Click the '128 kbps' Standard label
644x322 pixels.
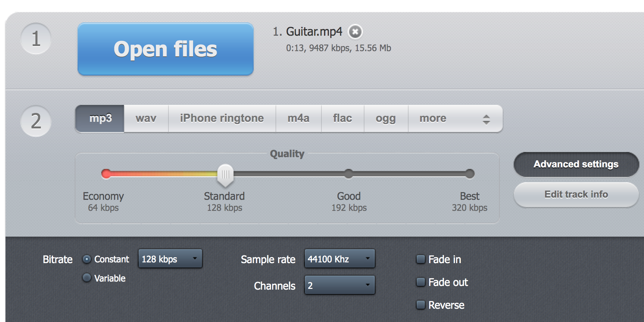click(x=224, y=208)
